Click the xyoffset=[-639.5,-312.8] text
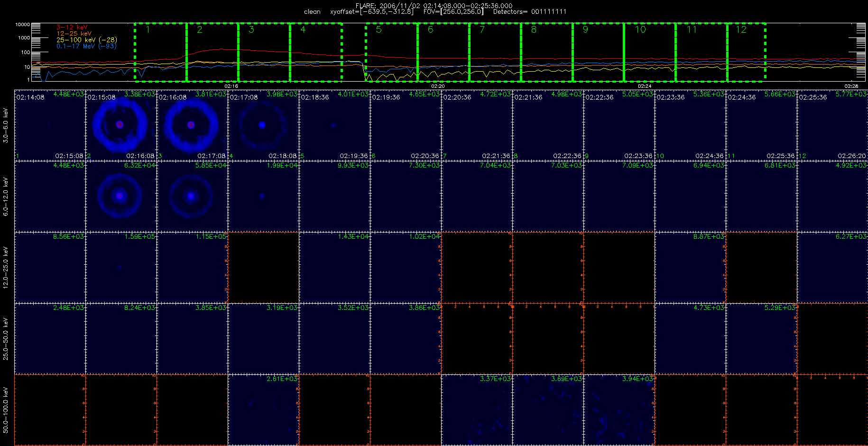 [x=372, y=11]
